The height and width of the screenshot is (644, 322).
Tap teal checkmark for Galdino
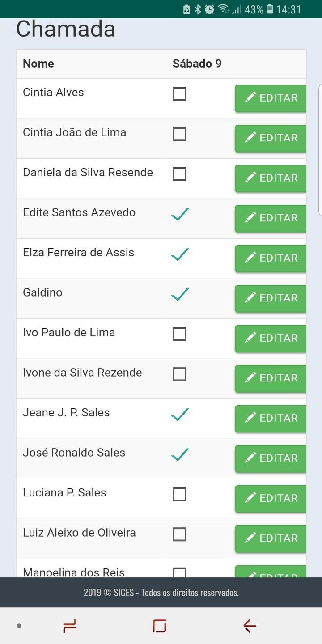[180, 295]
